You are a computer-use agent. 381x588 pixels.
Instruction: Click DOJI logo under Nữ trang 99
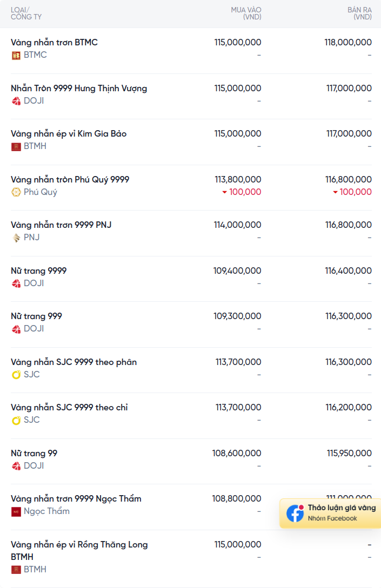(x=16, y=466)
